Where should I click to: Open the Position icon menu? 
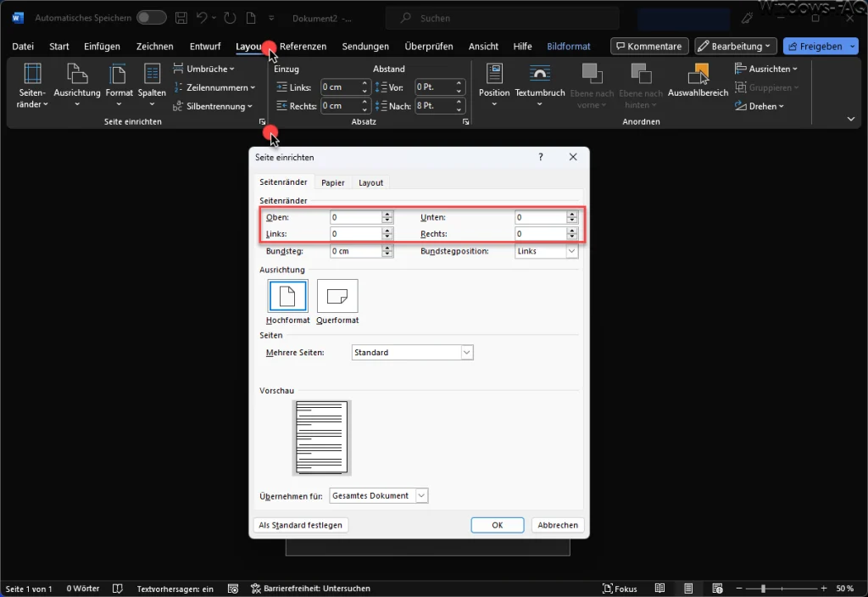pos(494,86)
